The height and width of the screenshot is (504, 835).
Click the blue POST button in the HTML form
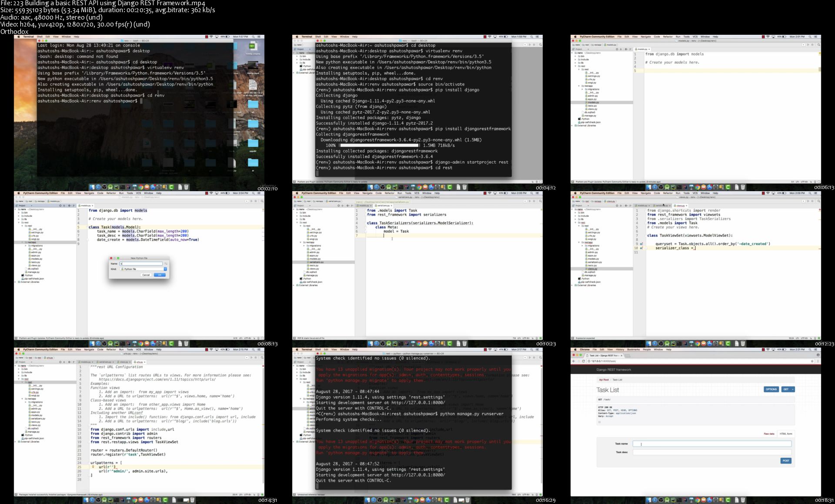[x=786, y=461]
